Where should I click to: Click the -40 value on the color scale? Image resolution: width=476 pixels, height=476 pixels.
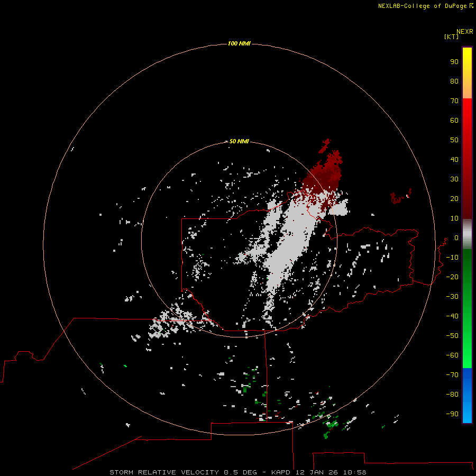pos(452,316)
